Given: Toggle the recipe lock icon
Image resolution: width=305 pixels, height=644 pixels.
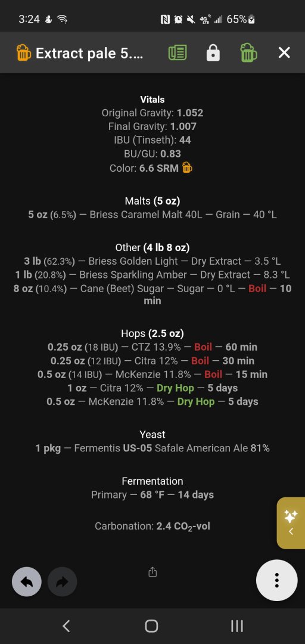Looking at the screenshot, I should coord(213,53).
